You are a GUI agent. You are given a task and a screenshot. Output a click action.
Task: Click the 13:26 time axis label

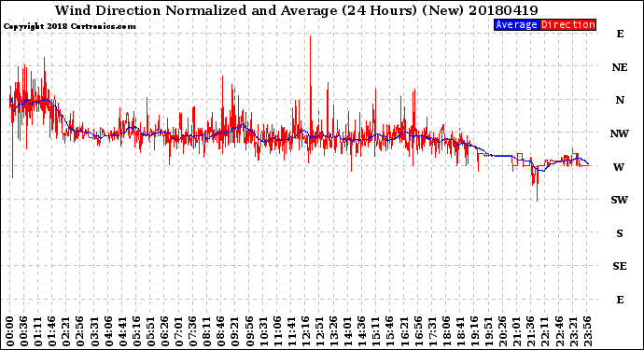[x=333, y=331]
